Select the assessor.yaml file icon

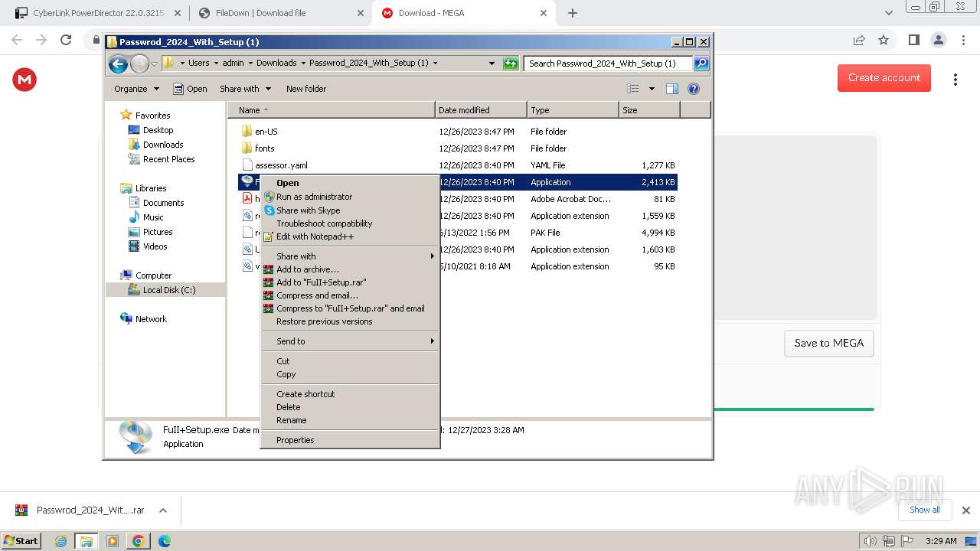(247, 165)
